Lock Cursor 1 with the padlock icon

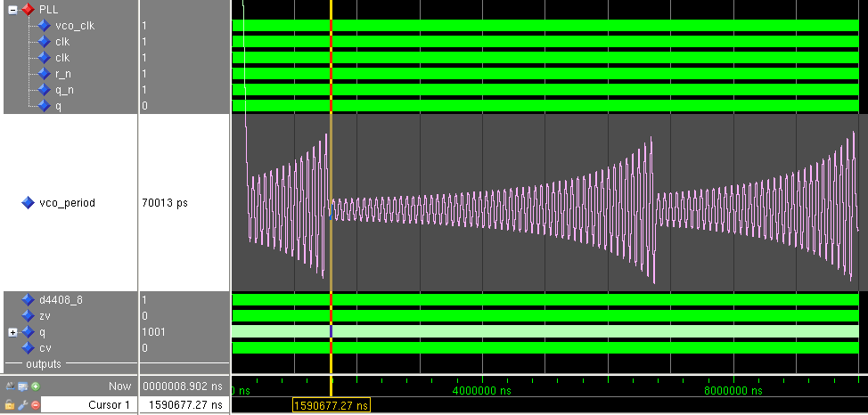10,405
